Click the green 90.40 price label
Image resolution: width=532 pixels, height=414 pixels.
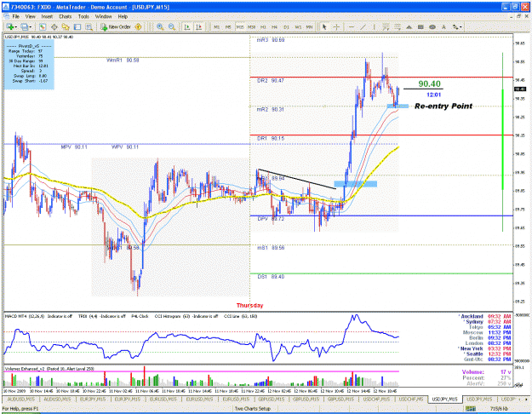tap(429, 83)
